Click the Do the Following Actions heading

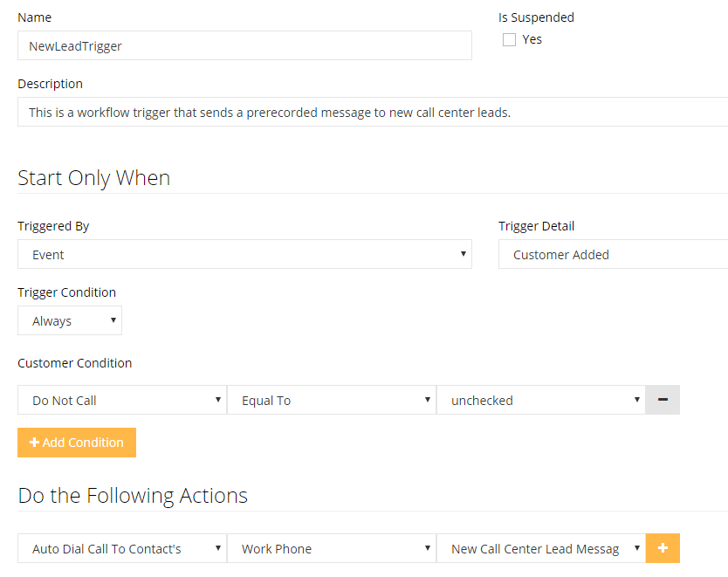click(133, 495)
